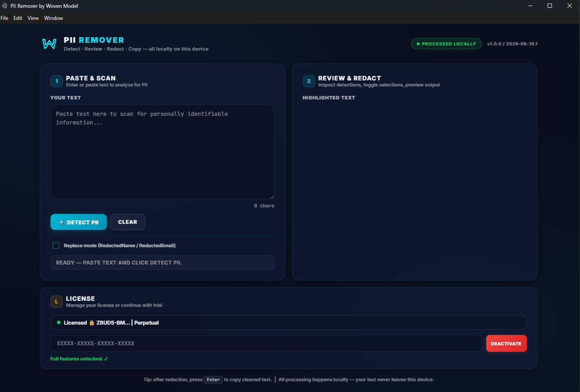The width and height of the screenshot is (580, 392).
Task: Click the textarea resize handle corner
Action: [x=272, y=197]
